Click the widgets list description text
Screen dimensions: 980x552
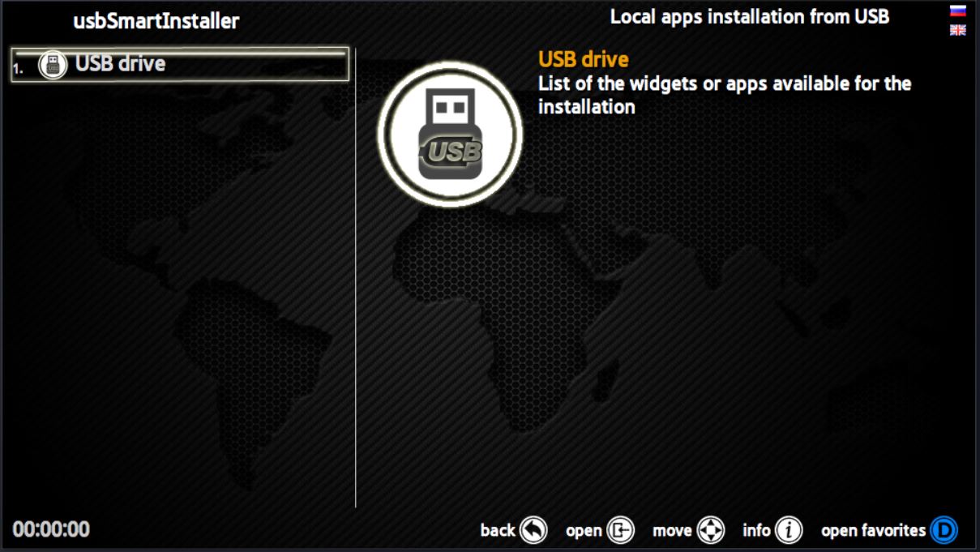click(725, 95)
